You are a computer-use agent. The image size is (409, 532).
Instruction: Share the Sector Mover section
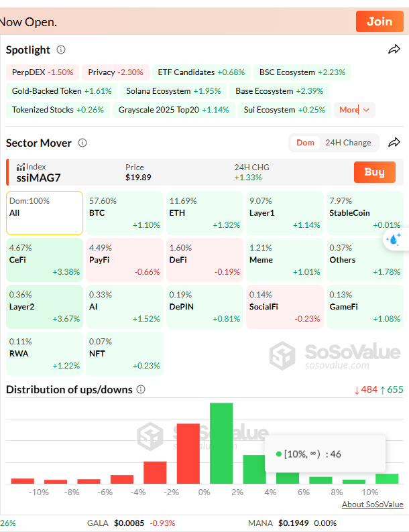[x=394, y=142]
